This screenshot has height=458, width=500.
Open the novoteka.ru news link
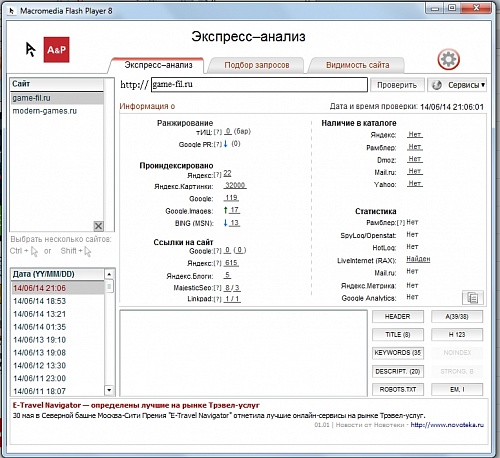pyautogui.click(x=447, y=425)
